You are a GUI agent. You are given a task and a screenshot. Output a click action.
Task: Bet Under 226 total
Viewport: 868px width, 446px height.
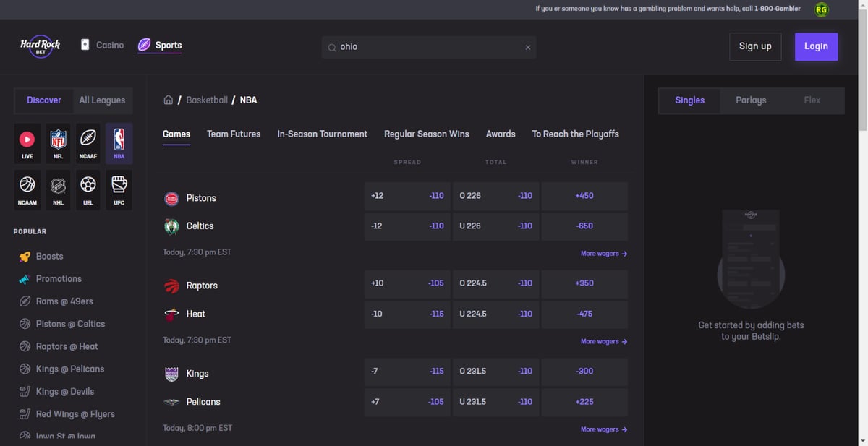coord(495,226)
